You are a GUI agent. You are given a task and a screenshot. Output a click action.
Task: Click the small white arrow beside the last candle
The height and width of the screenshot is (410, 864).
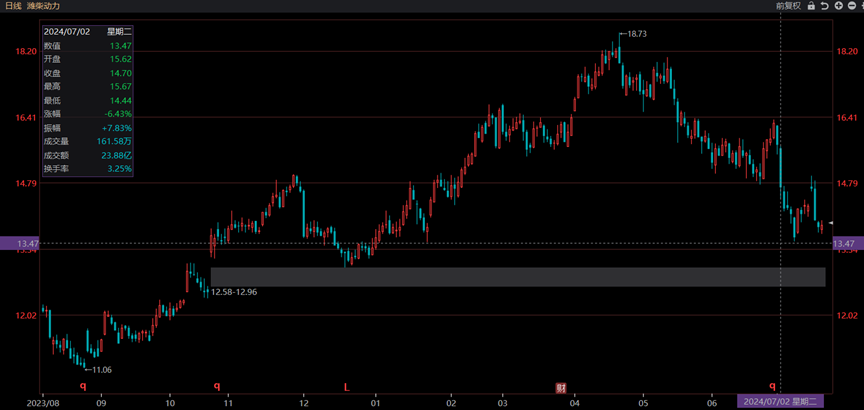[831, 223]
